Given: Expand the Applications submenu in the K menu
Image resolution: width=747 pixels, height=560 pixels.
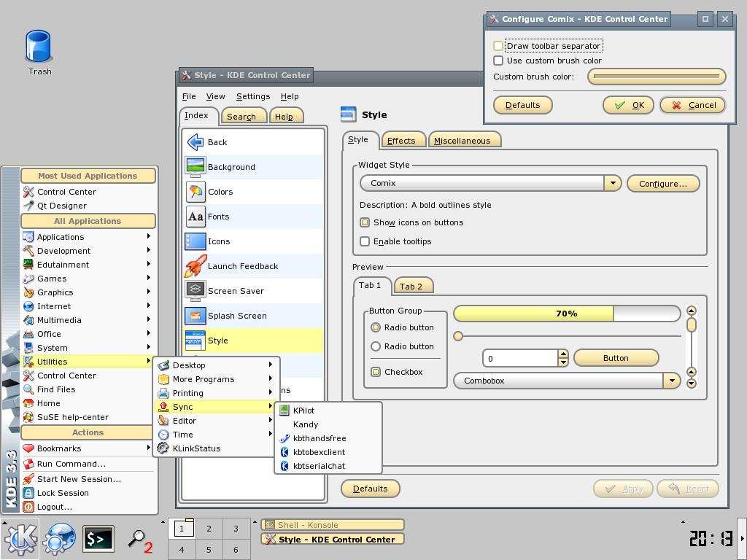Looking at the screenshot, I should coord(88,237).
